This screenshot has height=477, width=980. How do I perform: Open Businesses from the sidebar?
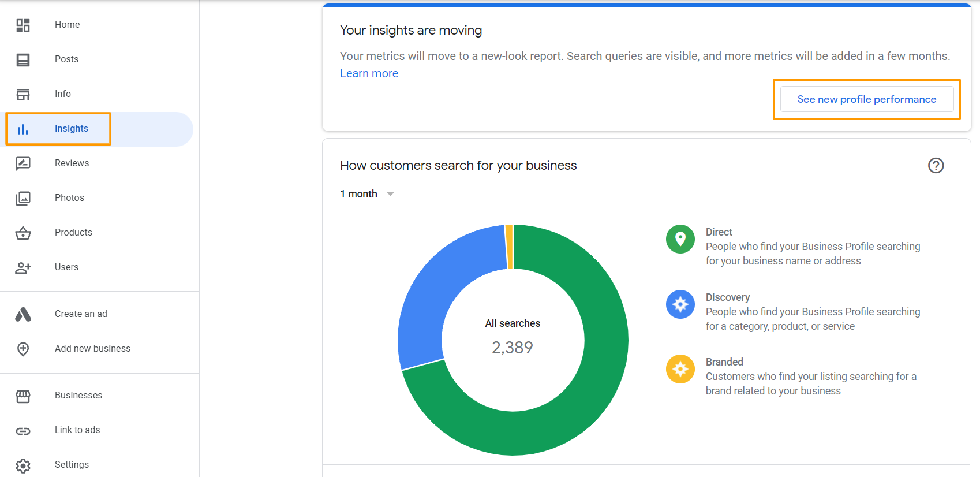pos(78,396)
